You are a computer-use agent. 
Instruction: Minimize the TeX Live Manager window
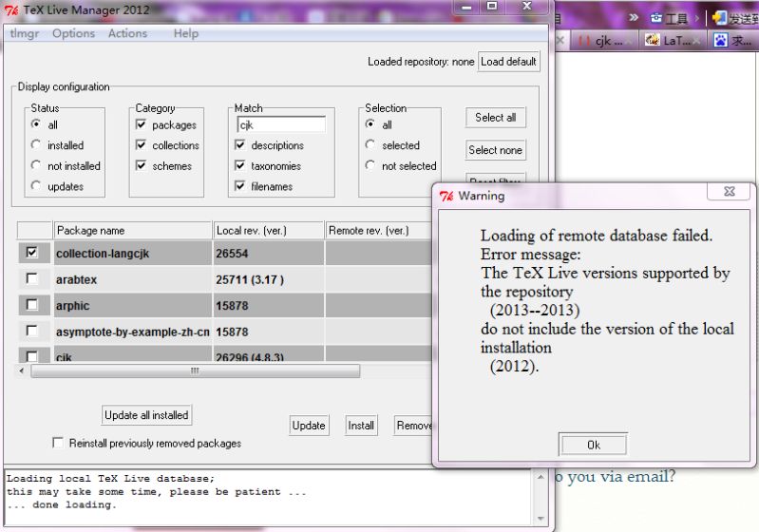[x=466, y=7]
